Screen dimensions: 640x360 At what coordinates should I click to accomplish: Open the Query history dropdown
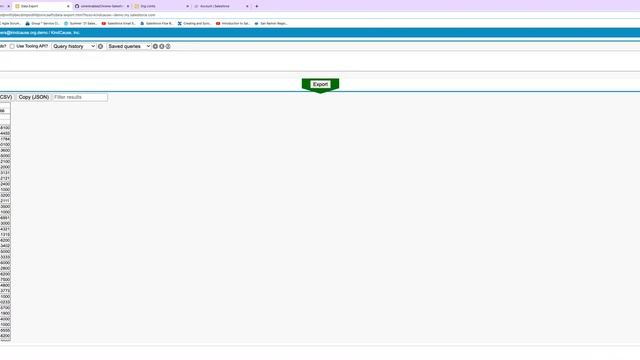pos(74,47)
